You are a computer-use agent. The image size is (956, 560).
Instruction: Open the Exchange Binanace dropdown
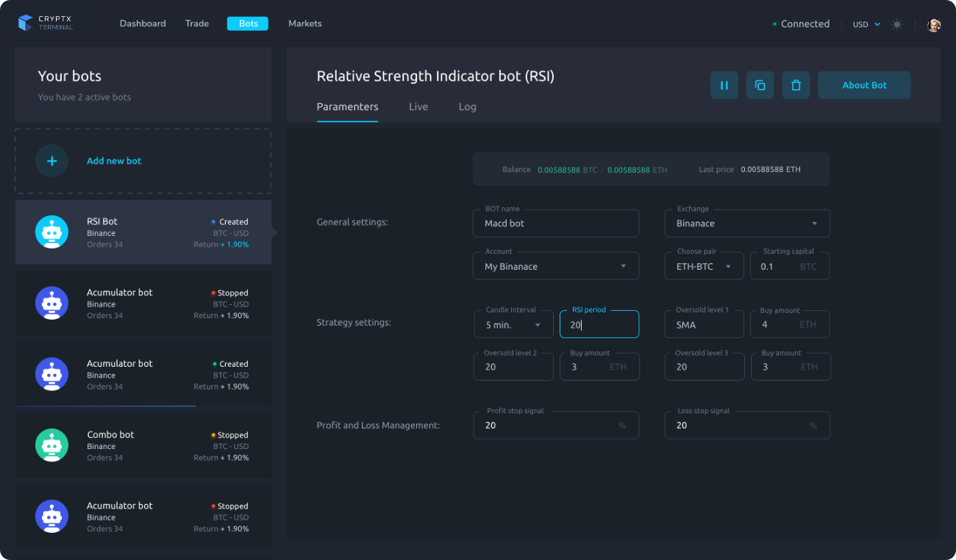click(x=747, y=223)
